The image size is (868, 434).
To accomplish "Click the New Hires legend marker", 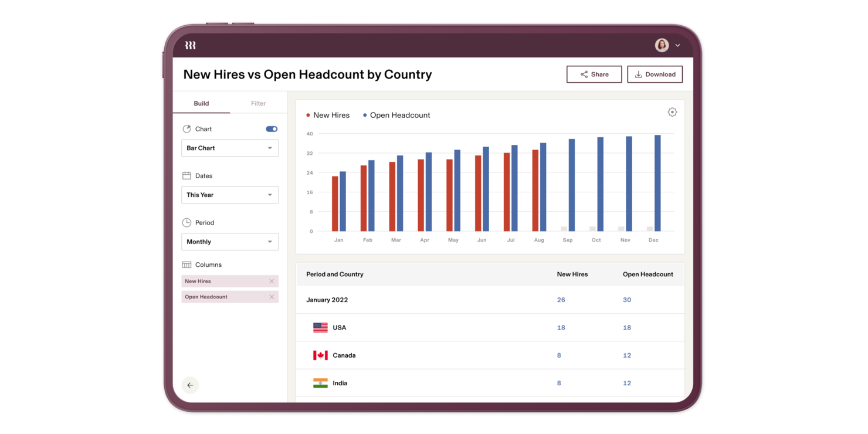I will pos(308,115).
